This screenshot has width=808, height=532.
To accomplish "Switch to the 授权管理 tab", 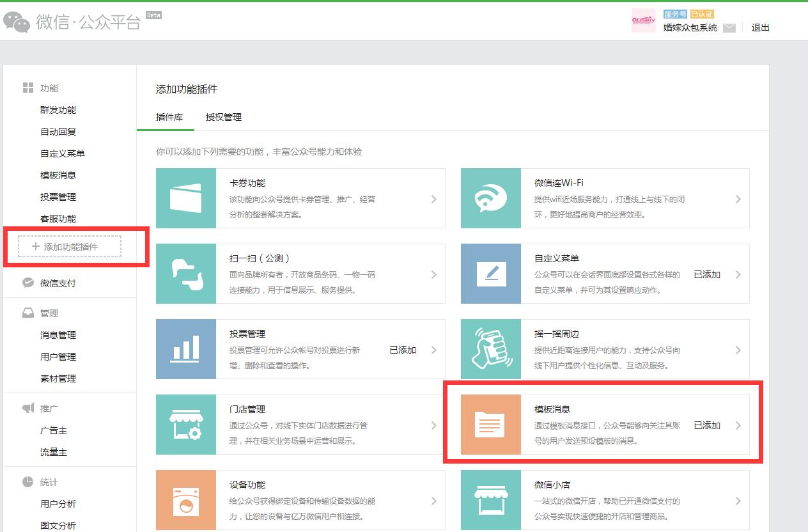I will pos(224,117).
